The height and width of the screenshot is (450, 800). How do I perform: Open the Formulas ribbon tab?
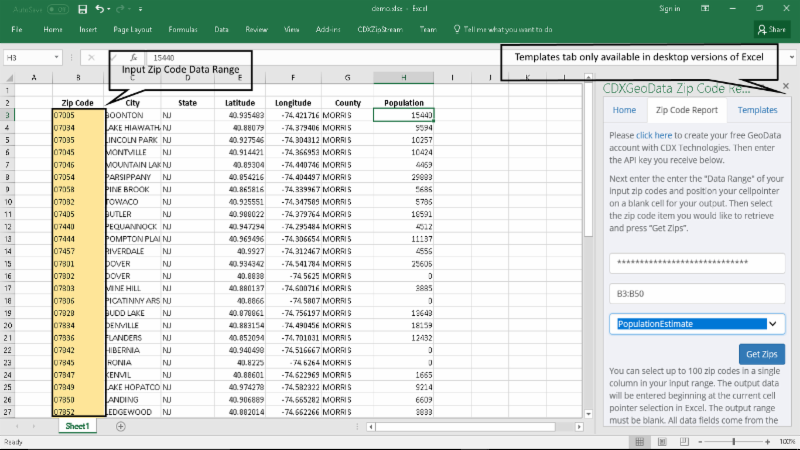click(x=183, y=30)
